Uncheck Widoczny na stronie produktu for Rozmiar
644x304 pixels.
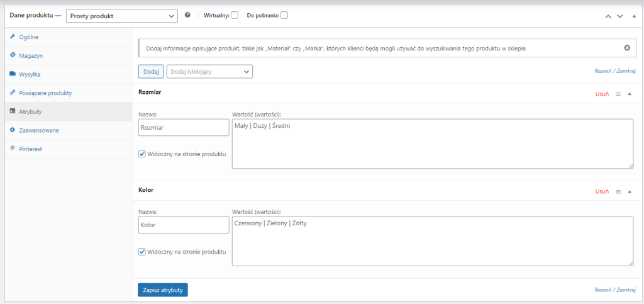pos(142,154)
